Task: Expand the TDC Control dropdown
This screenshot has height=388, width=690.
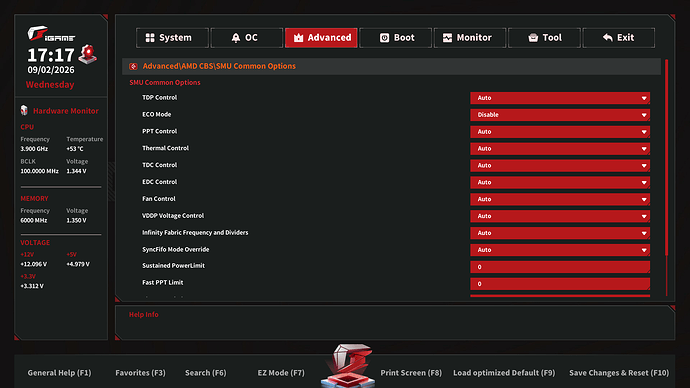Action: pyautogui.click(x=560, y=165)
